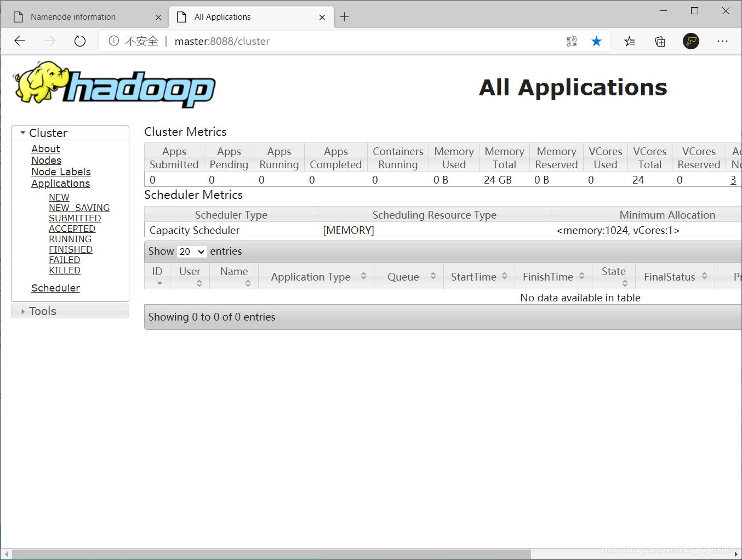Open the Nodes link
The width and height of the screenshot is (742, 560).
(x=46, y=161)
